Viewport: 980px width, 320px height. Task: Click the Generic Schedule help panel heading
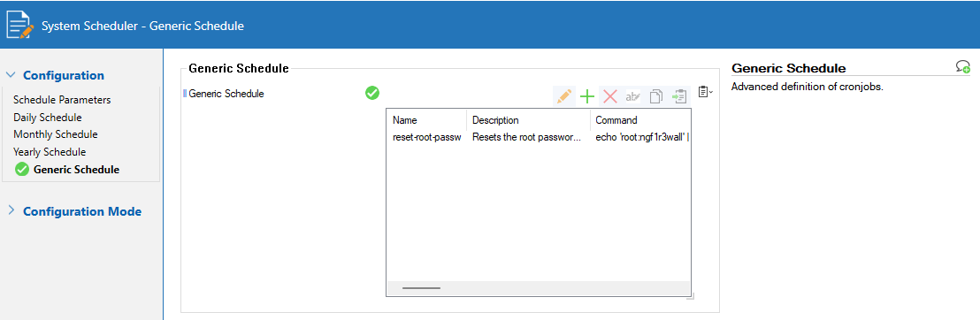[789, 68]
